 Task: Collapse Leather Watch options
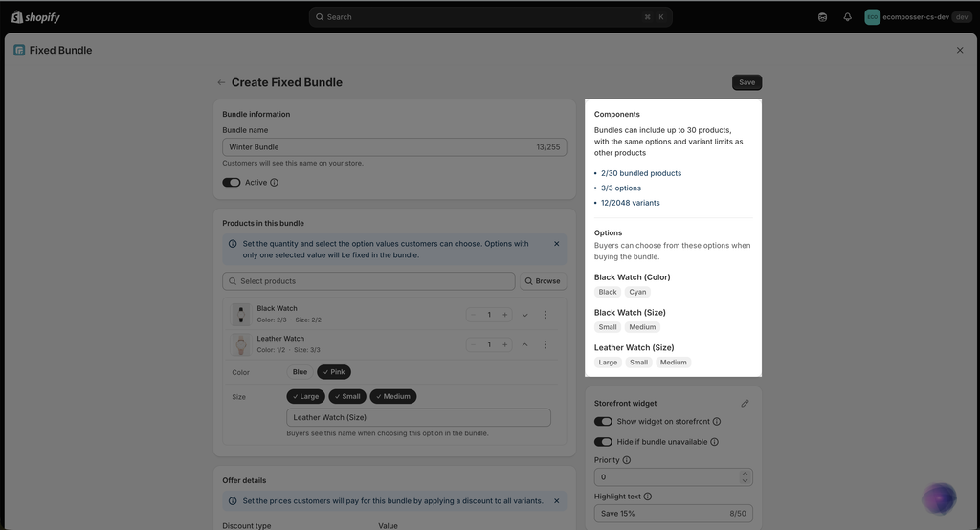tap(525, 345)
